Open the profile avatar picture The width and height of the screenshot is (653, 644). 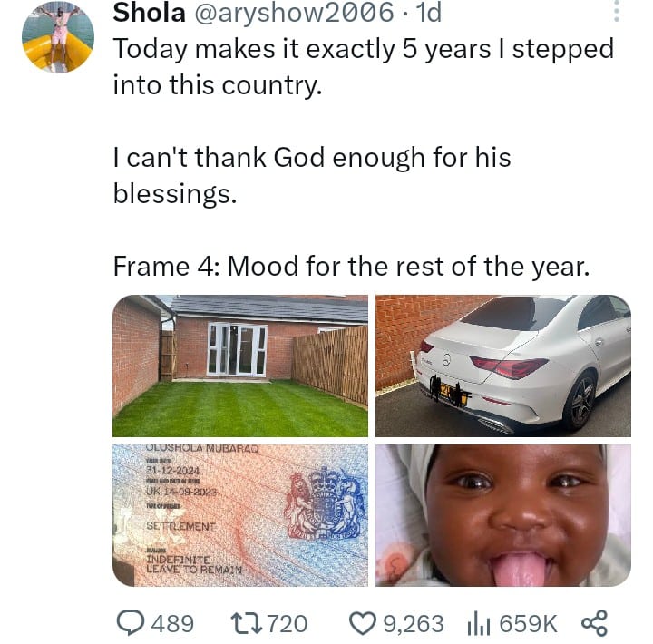point(58,37)
